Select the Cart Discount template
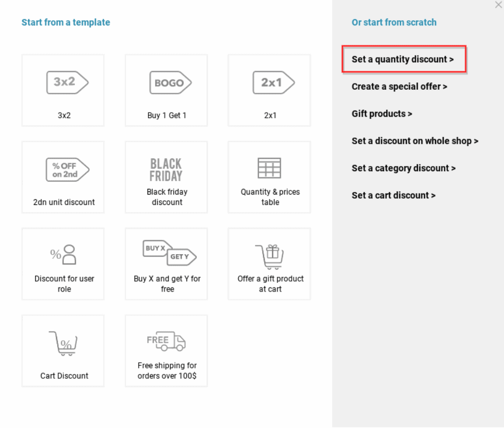The image size is (504, 428). pyautogui.click(x=63, y=350)
